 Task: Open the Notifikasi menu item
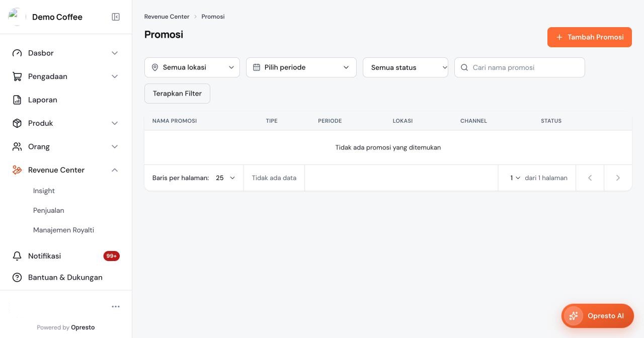point(66,256)
